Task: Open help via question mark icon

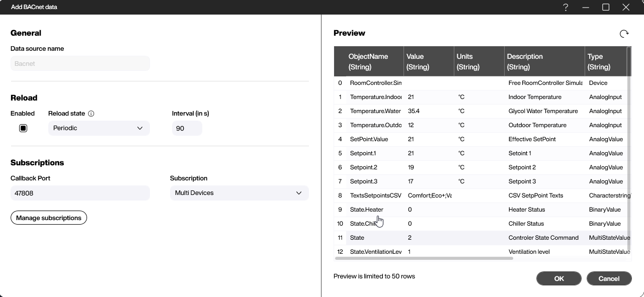Action: tap(566, 7)
